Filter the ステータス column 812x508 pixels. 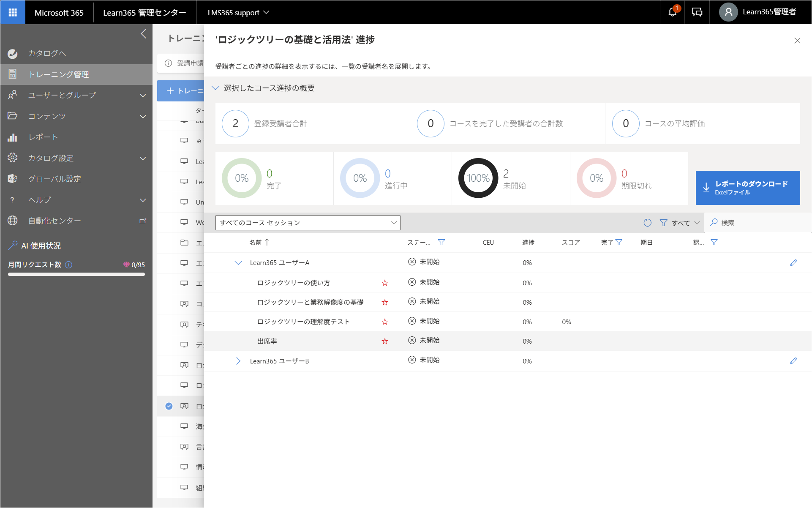coord(441,242)
